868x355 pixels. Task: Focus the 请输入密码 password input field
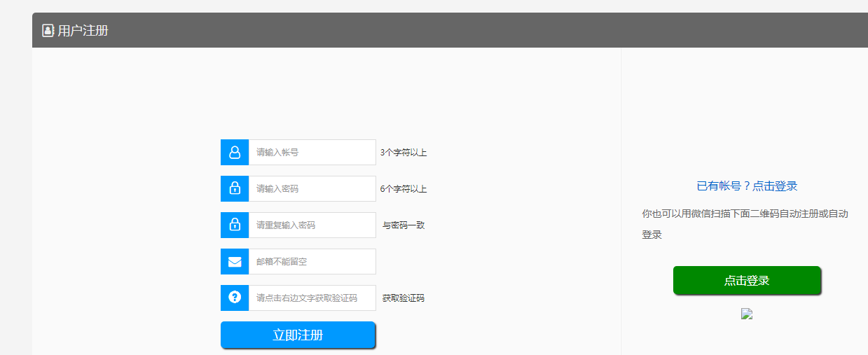click(312, 188)
